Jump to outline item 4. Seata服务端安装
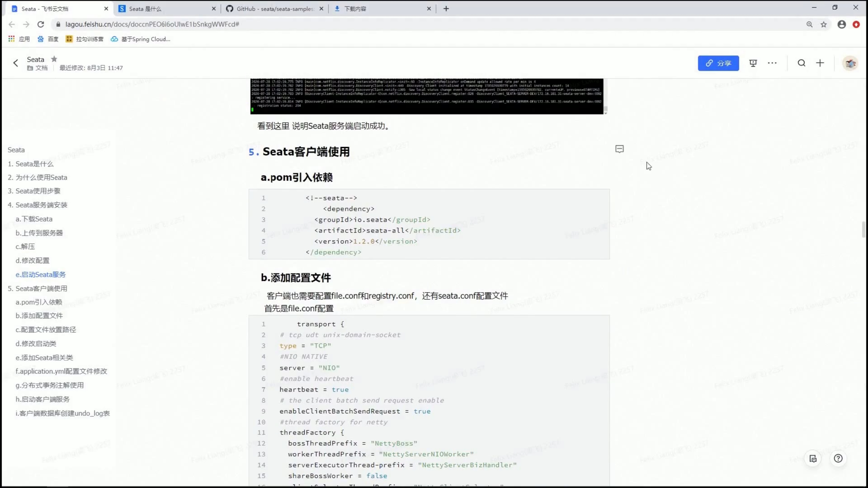Image resolution: width=868 pixels, height=488 pixels. point(37,205)
